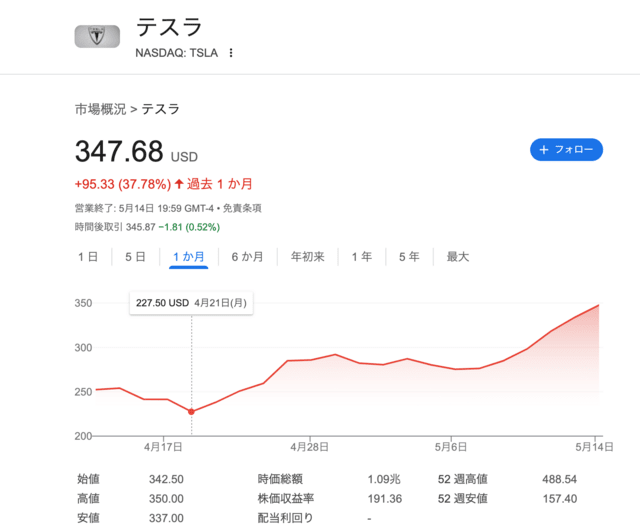Viewport: 640px width, 529px height.
Task: Open the three-dot menu beside NASDAQ: TSLA
Action: (x=231, y=53)
